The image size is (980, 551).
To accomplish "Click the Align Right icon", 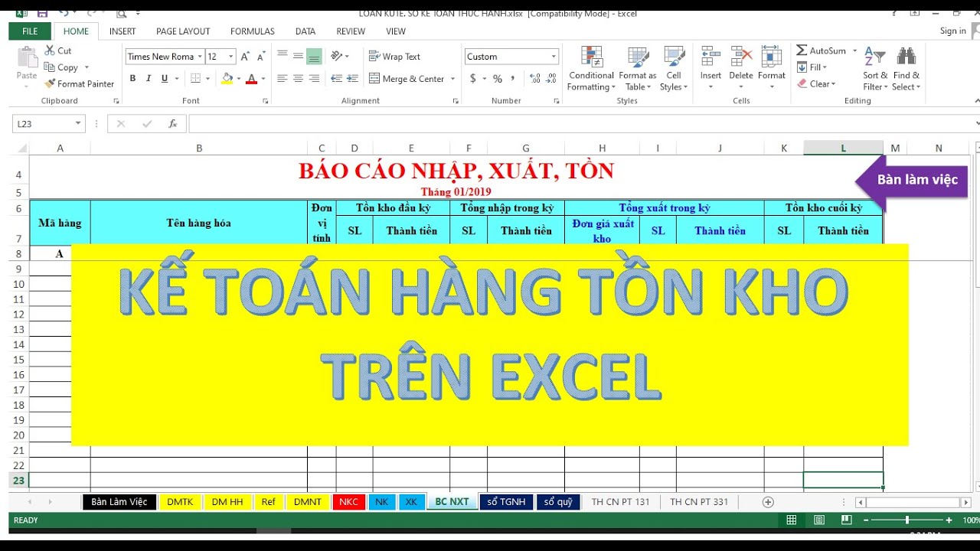I will click(314, 79).
